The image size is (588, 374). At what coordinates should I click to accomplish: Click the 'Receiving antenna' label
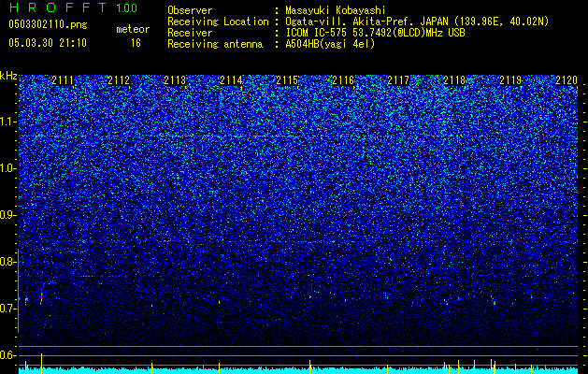(x=215, y=44)
